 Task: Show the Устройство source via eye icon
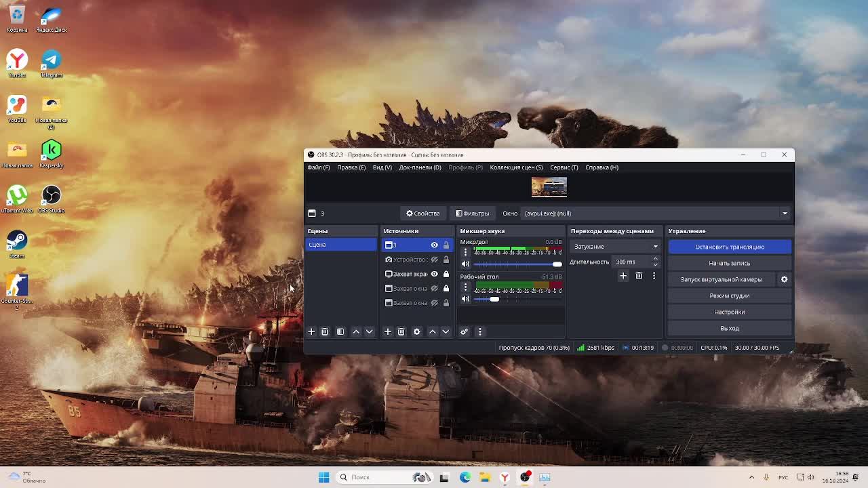tap(435, 260)
